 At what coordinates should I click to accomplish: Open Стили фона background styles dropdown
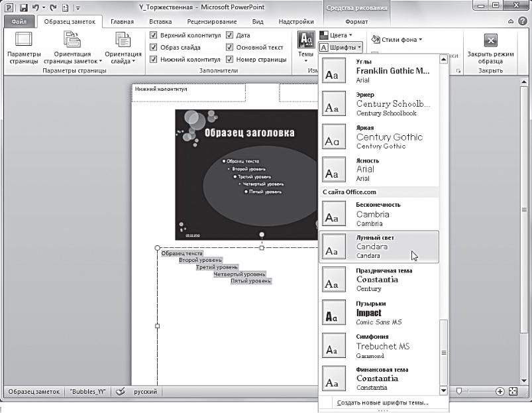click(397, 39)
